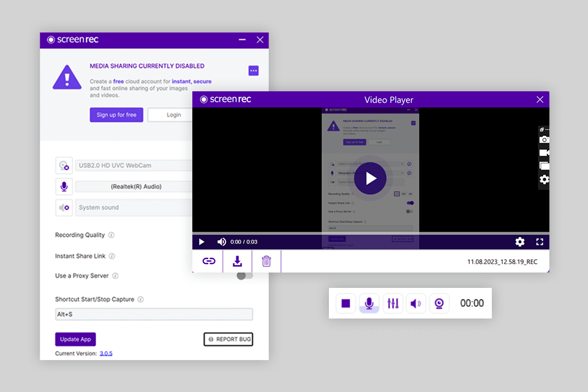Open the gallery icon in the side toolbar
The height and width of the screenshot is (392, 588).
(544, 166)
